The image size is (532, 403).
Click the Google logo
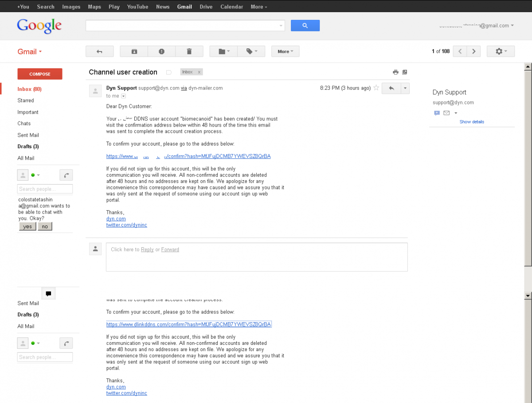click(39, 26)
